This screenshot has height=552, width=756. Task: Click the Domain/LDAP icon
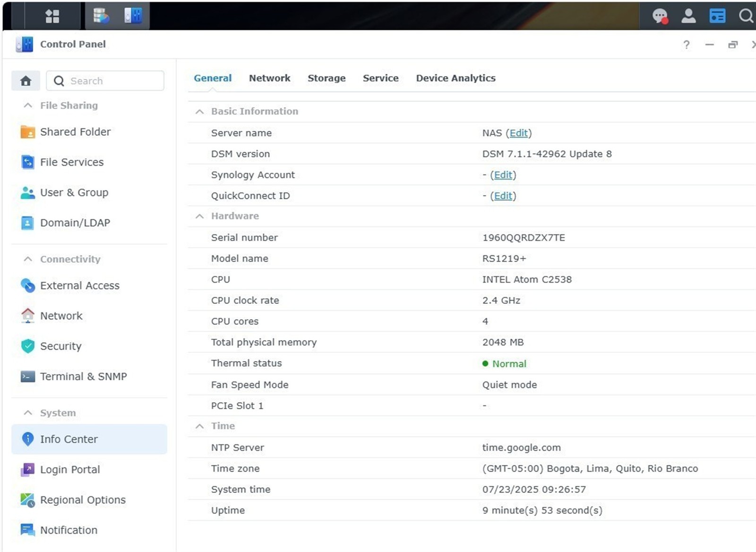coord(27,223)
